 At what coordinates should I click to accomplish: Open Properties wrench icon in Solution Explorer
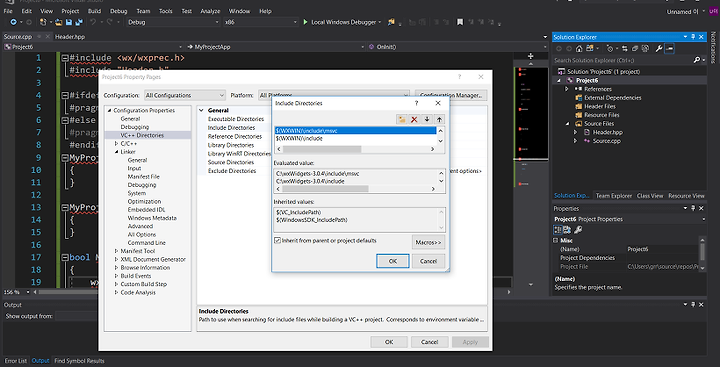tap(658, 49)
